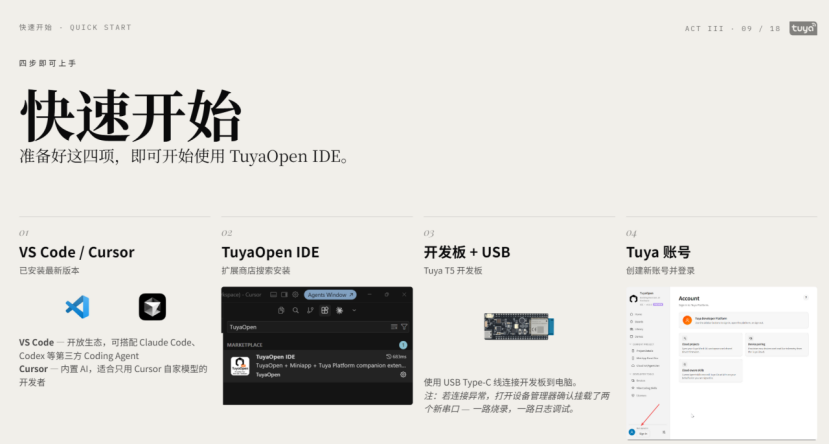Click the small icon right of Sign in

pyautogui.click(x=664, y=432)
